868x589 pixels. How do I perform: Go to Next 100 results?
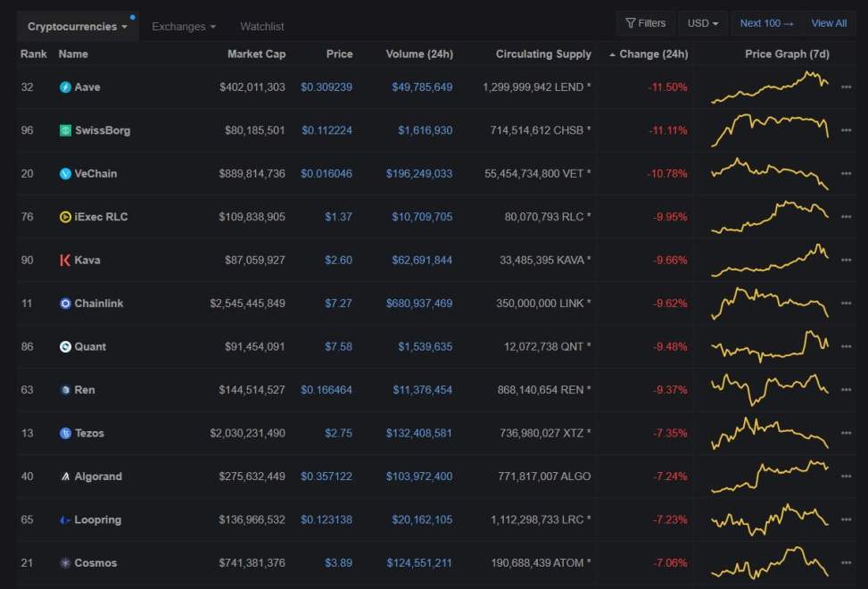[766, 23]
